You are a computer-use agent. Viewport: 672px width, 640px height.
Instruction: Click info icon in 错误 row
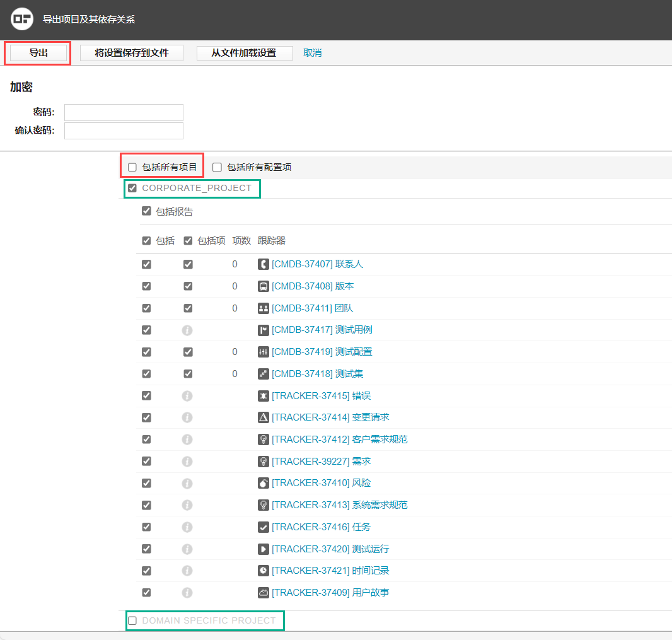187,395
